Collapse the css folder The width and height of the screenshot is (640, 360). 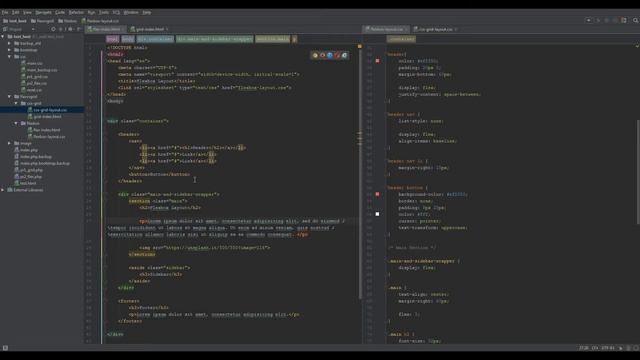tap(9, 57)
